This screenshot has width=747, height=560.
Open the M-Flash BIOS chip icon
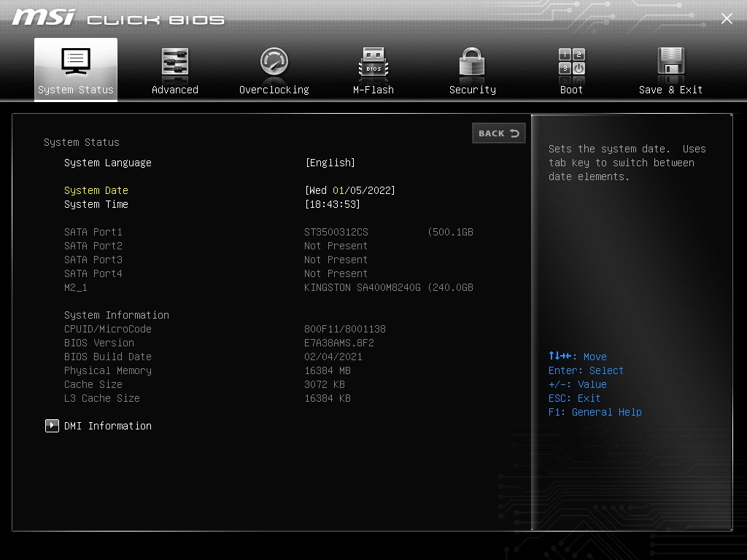(x=373, y=64)
